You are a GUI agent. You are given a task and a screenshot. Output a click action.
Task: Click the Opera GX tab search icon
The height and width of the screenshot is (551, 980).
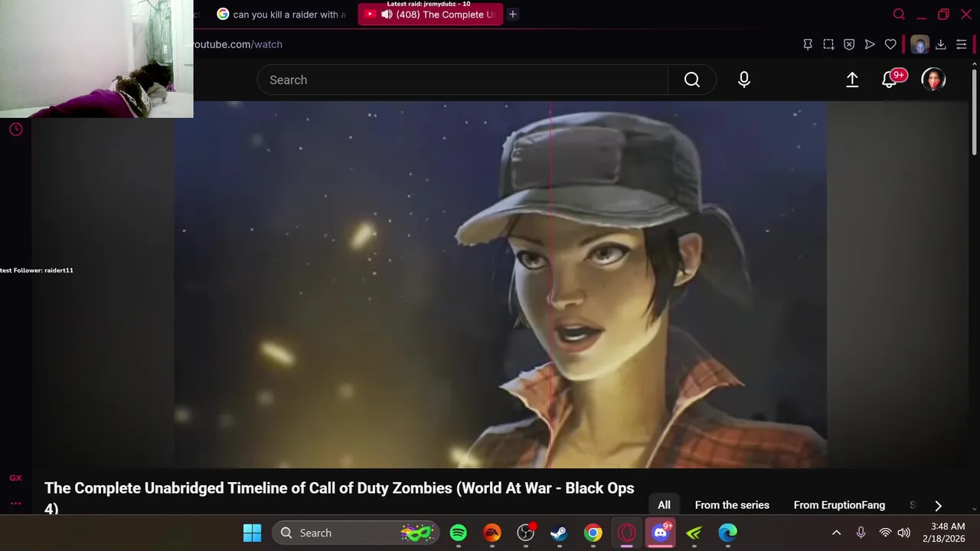pyautogui.click(x=899, y=14)
